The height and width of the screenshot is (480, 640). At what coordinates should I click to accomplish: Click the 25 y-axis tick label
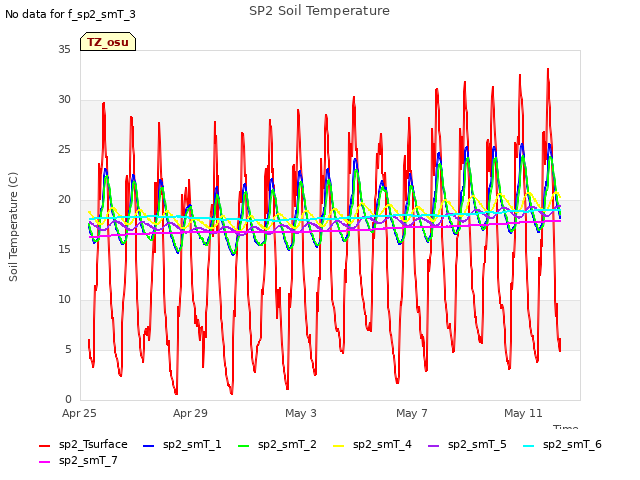point(64,149)
